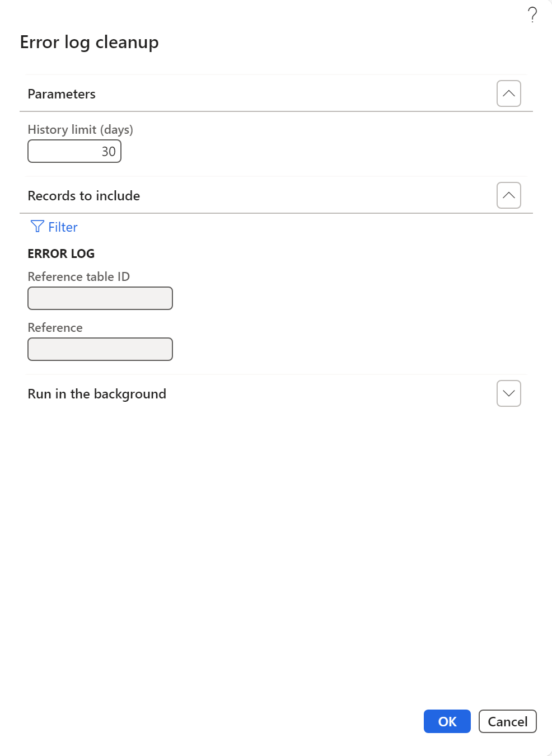
Task: Click the Reference input box
Action: [100, 349]
